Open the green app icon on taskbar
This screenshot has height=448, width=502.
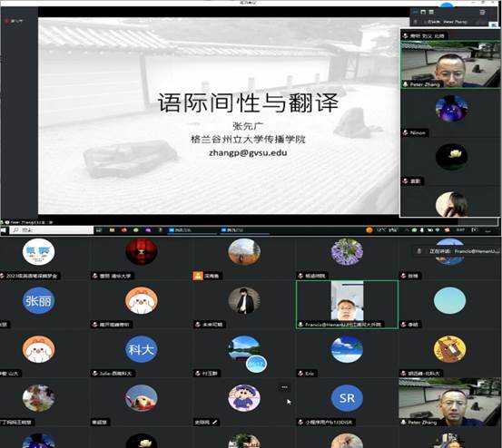[x=136, y=230]
